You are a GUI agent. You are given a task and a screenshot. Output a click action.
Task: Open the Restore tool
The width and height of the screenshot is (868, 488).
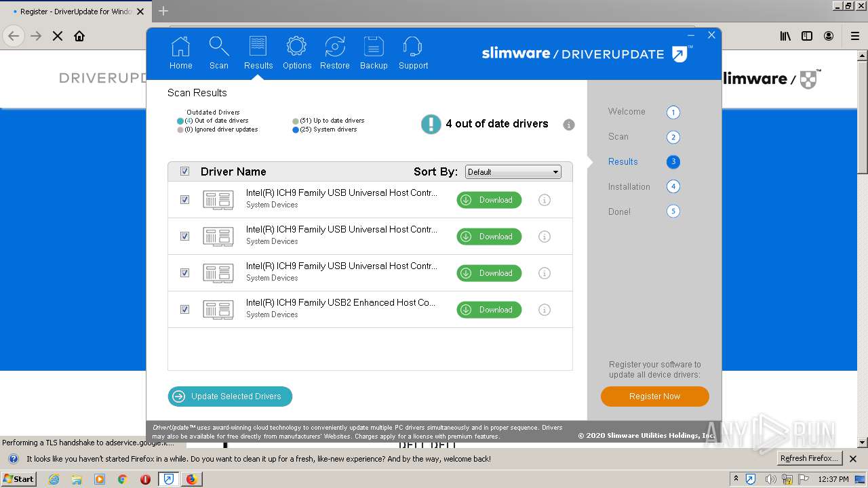pos(335,53)
